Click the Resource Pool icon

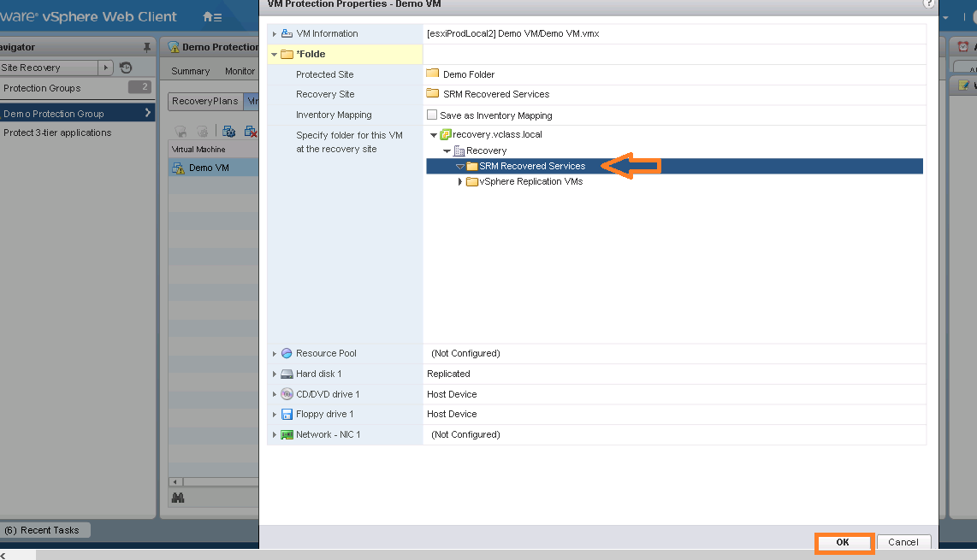(287, 353)
